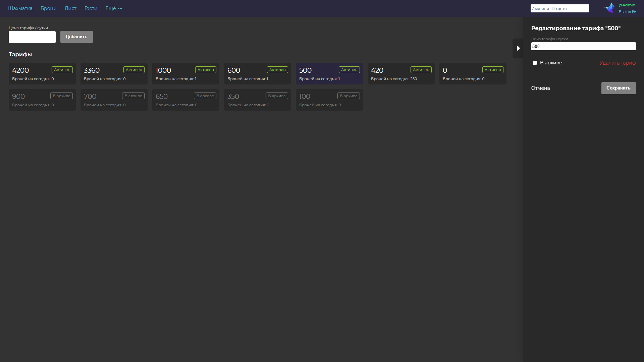The image size is (644, 362).
Task: Click В архиве badge on 100 tariff
Action: point(348,96)
